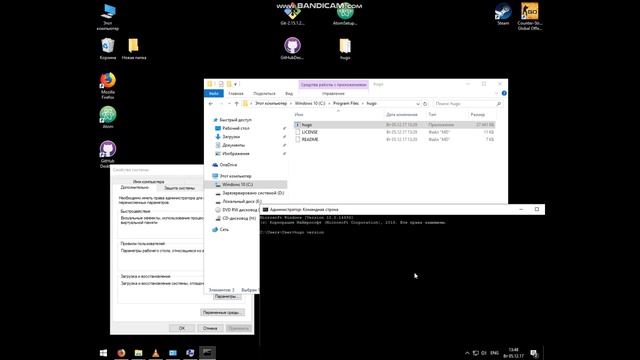Select the Git-2.15.1.2 installer icon on desktop
The height and width of the screenshot is (360, 640).
pos(292,15)
